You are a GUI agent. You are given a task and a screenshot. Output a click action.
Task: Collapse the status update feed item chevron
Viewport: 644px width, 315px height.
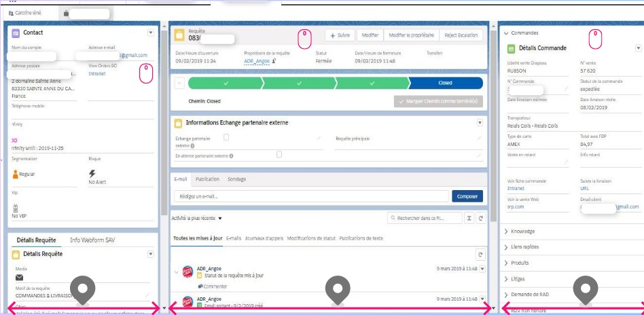point(177,272)
